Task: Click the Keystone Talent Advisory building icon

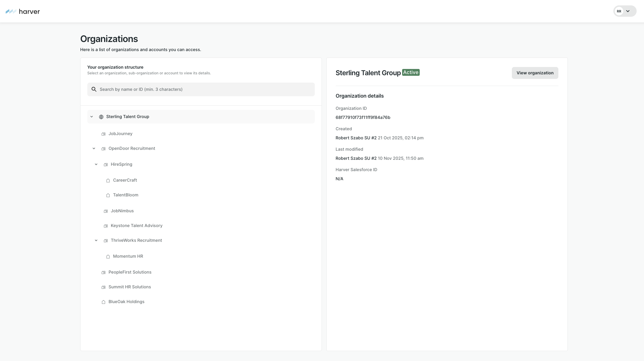Action: tap(106, 226)
